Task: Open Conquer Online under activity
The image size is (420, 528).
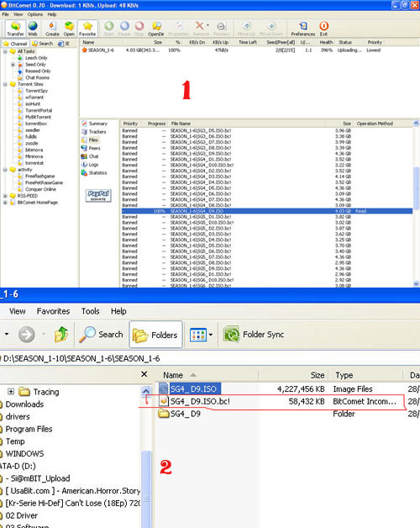Action: pyautogui.click(x=40, y=189)
